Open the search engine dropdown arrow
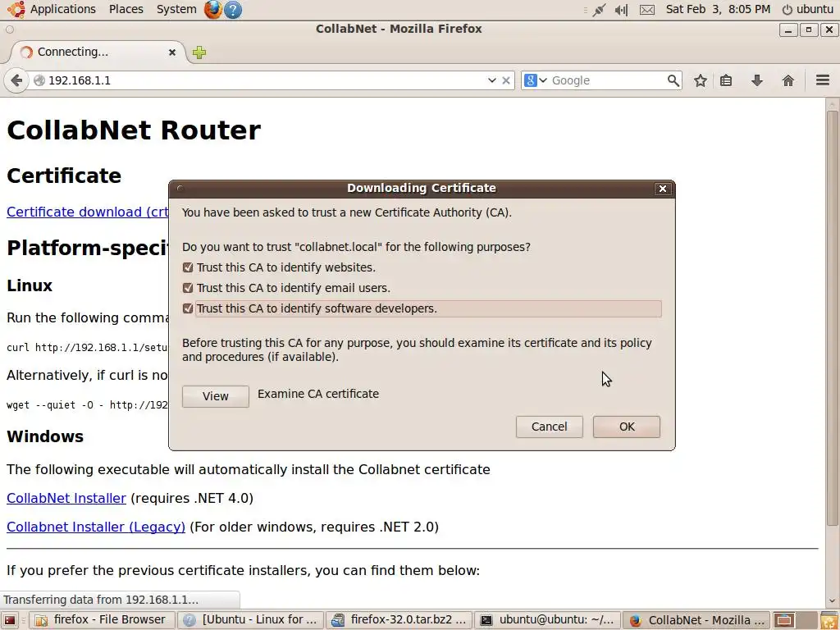This screenshot has height=630, width=840. pos(543,80)
